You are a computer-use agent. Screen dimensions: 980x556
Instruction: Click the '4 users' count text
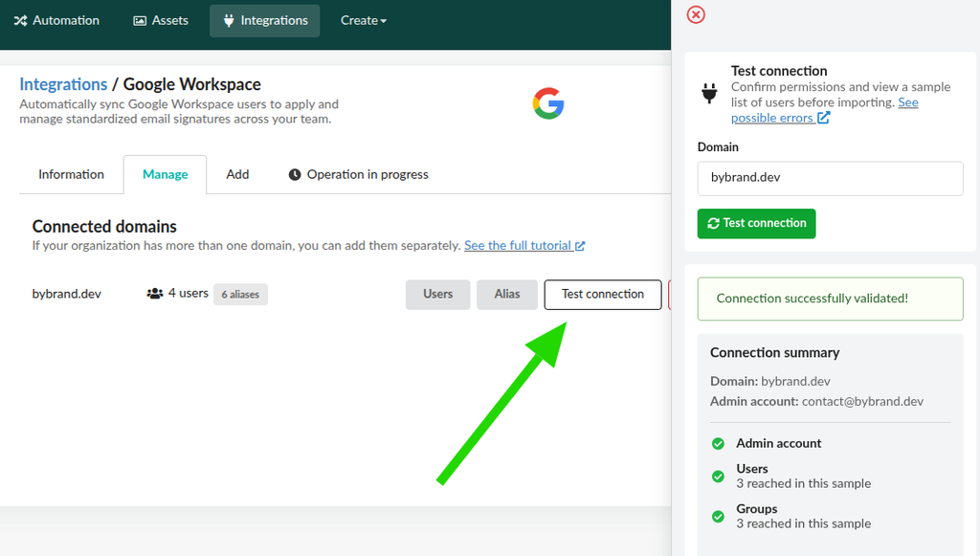(x=189, y=293)
